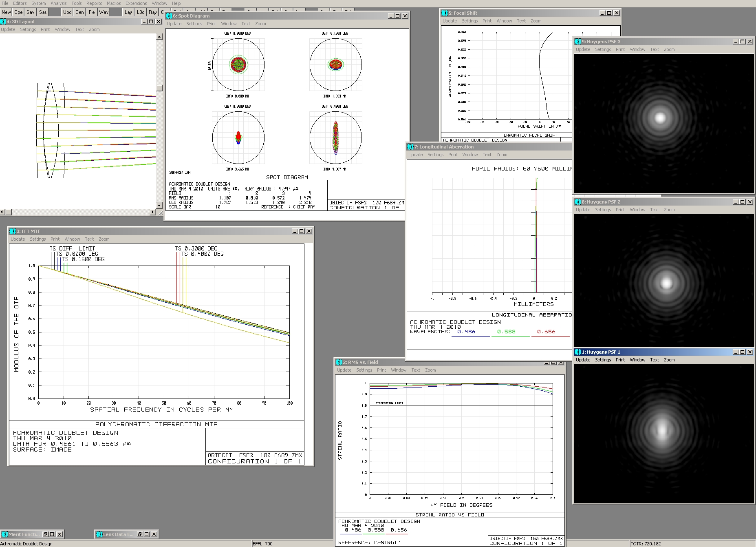Minimize the Huygens PSF 1 window
This screenshot has height=547, width=756.
click(x=736, y=352)
